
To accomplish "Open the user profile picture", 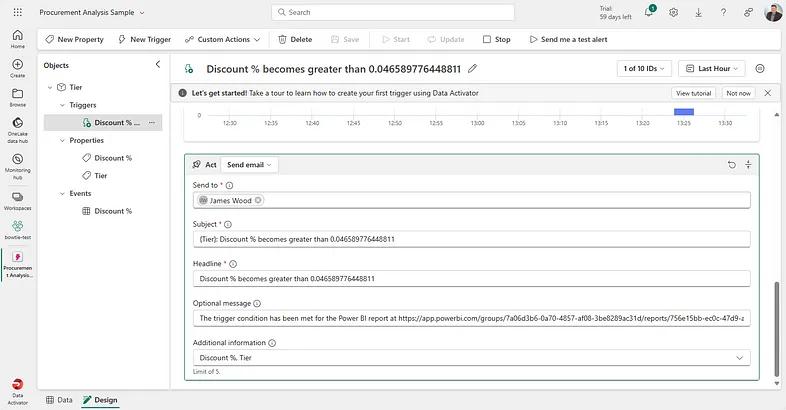I will tap(773, 13).
